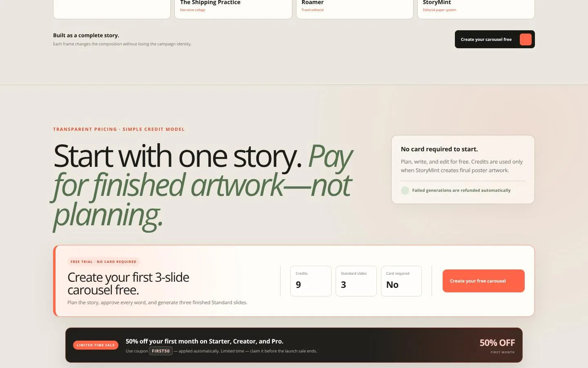Click the No card required to start heading
Screen dimensions: 588x368
439,149
